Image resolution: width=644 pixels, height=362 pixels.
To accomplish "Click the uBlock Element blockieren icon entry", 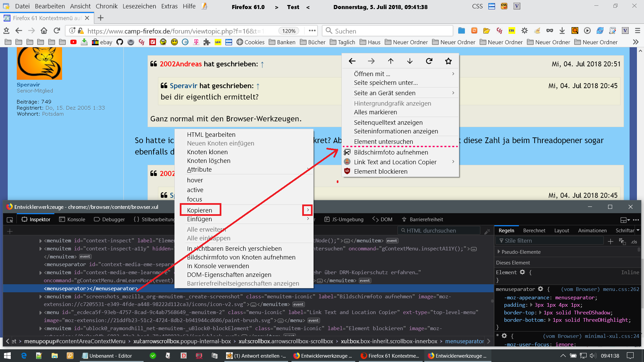I will pyautogui.click(x=381, y=171).
